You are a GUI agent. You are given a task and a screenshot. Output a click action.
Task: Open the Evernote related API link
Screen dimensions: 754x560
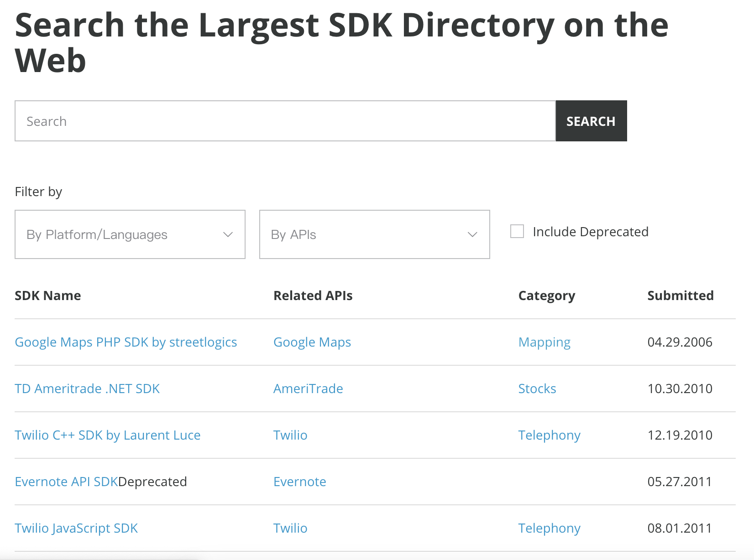pyautogui.click(x=299, y=482)
